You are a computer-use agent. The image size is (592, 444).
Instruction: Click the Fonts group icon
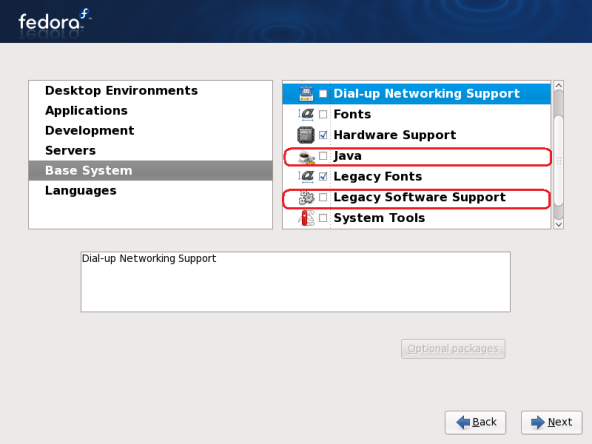click(306, 114)
